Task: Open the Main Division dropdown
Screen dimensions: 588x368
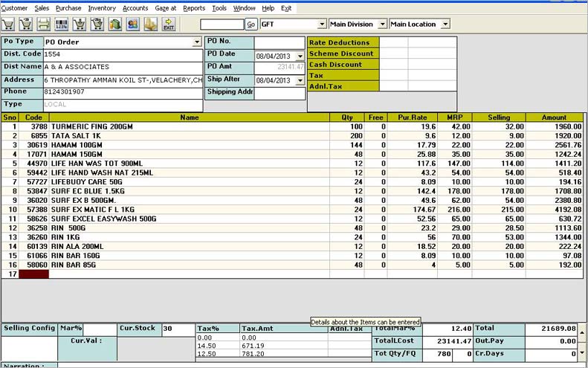Action: [x=382, y=25]
